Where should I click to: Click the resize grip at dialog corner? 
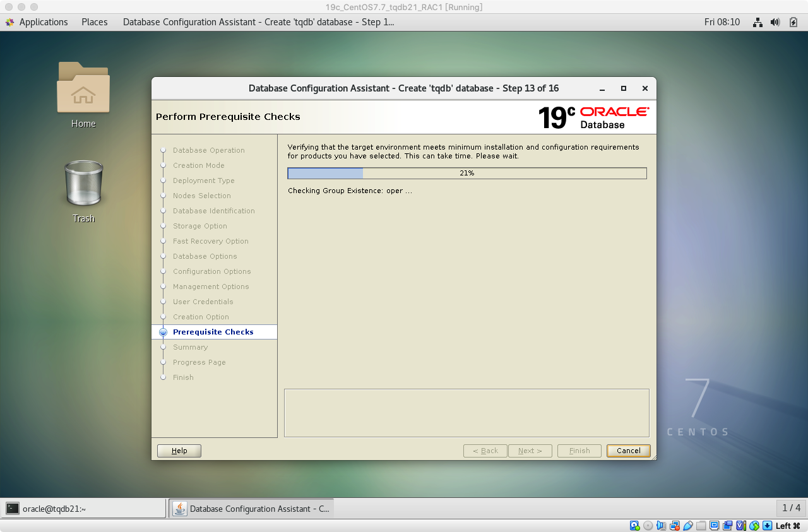click(x=653, y=456)
